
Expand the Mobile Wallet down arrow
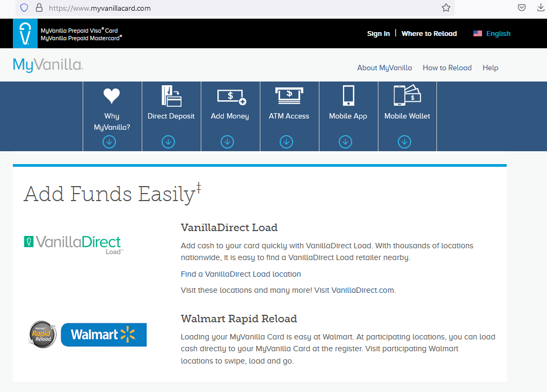(404, 142)
